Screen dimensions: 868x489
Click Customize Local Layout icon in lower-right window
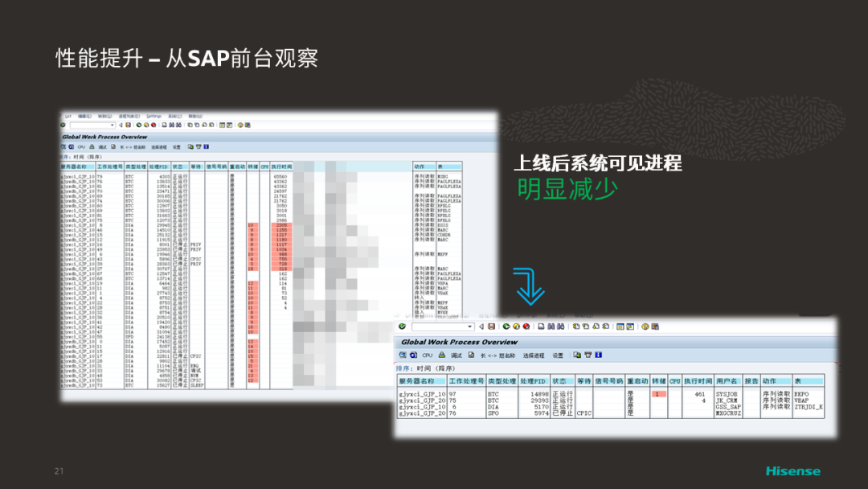pyautogui.click(x=656, y=327)
